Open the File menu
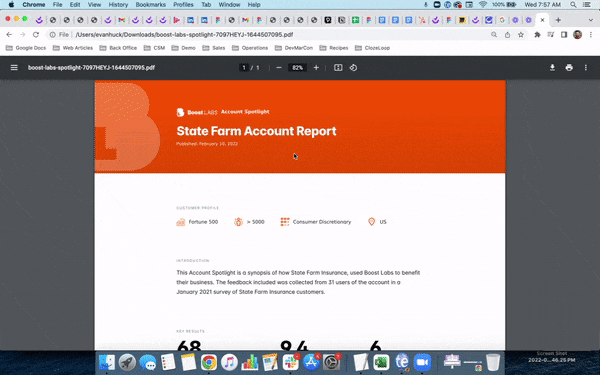 [57, 5]
